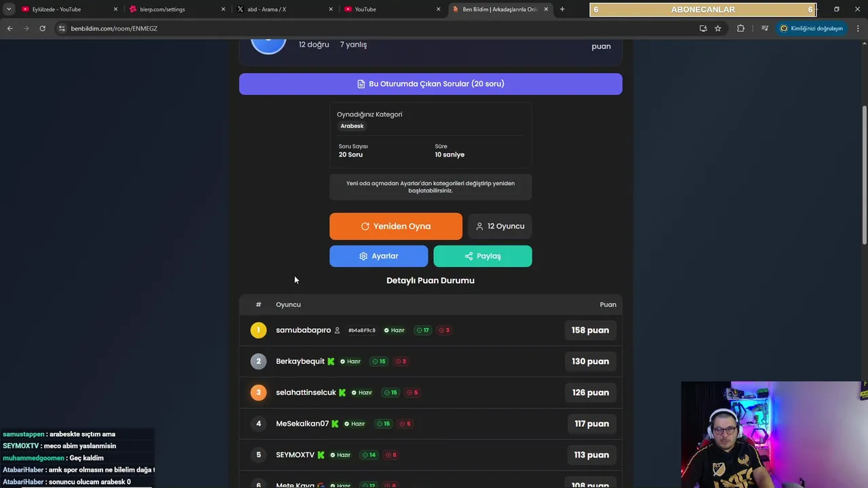
Task: Click the 10 saniye duration value
Action: click(x=450, y=155)
